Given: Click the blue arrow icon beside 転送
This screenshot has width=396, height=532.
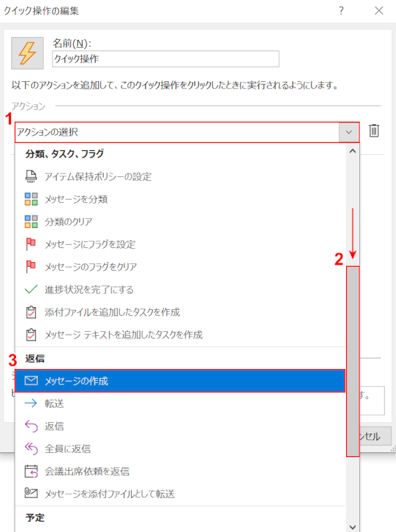Looking at the screenshot, I should coord(31,403).
